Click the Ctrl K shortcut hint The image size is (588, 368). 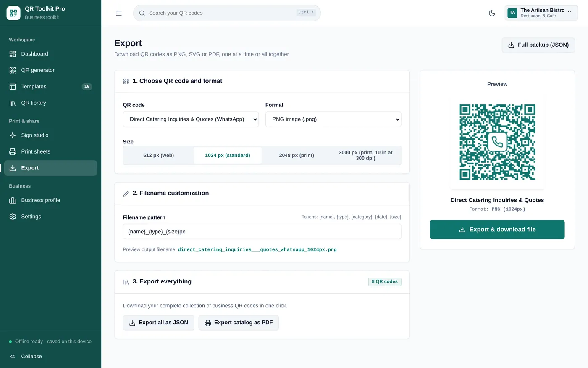tap(306, 13)
